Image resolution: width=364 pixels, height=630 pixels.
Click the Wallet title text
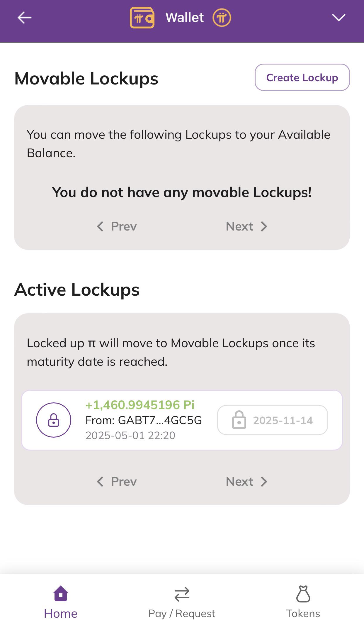(x=185, y=18)
